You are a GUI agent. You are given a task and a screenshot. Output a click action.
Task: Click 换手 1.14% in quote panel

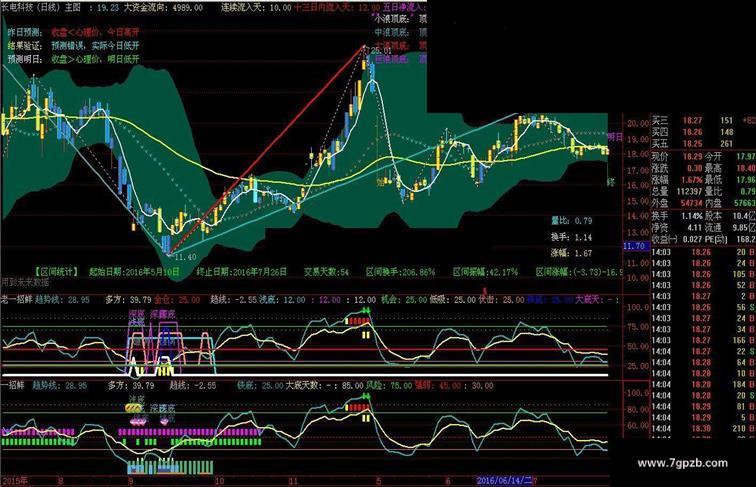(x=677, y=216)
